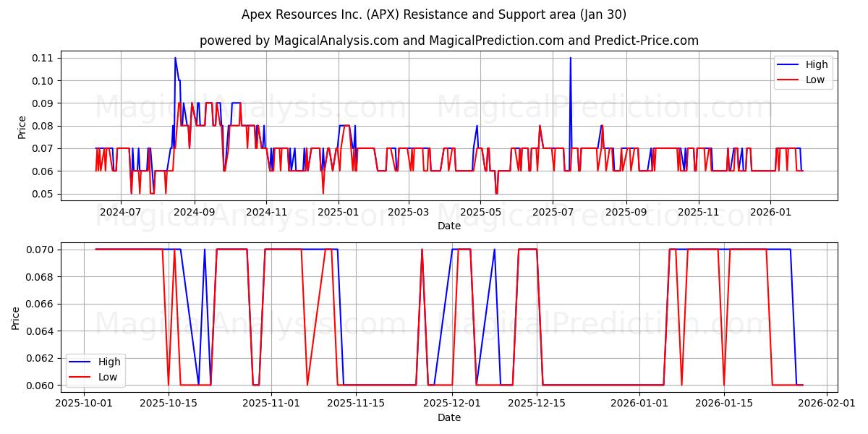Viewport: 868px width, 434px height.
Task: Click the 2024-11 x-axis tick label
Action: tap(266, 213)
